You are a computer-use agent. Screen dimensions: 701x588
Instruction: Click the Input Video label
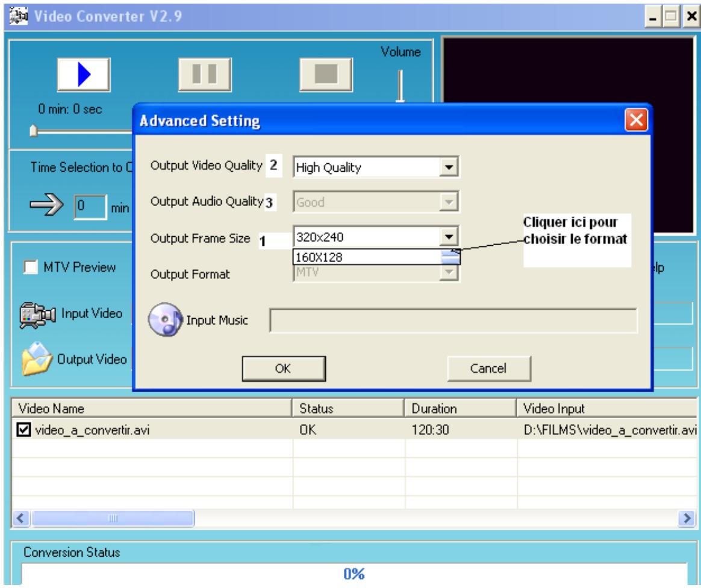92,313
